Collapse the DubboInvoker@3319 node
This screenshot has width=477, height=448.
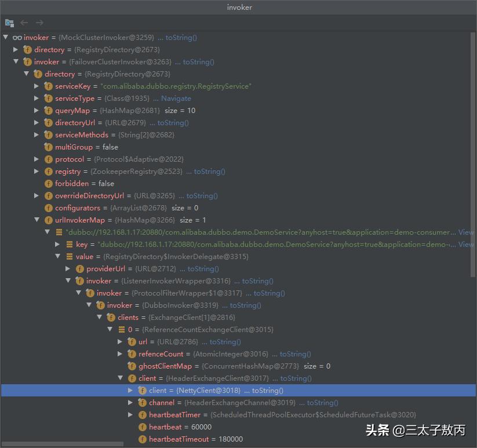point(89,305)
